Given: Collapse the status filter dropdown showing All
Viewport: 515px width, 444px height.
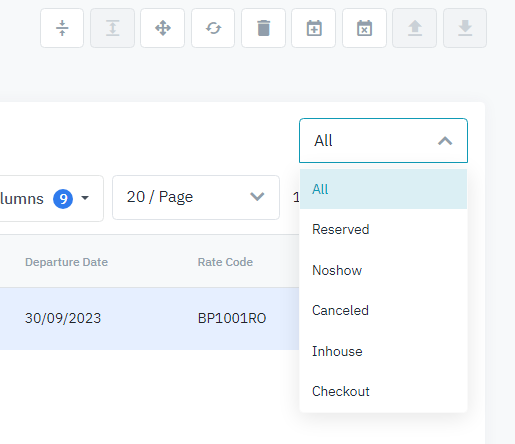Looking at the screenshot, I should [383, 141].
